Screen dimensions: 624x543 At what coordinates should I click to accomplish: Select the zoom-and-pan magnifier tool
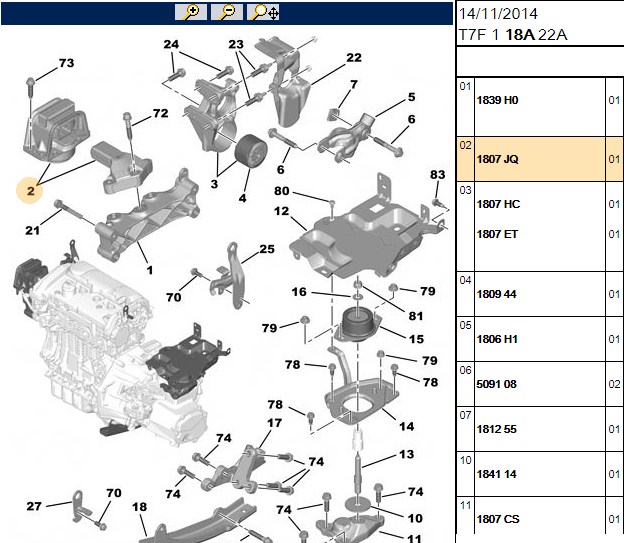(x=263, y=12)
